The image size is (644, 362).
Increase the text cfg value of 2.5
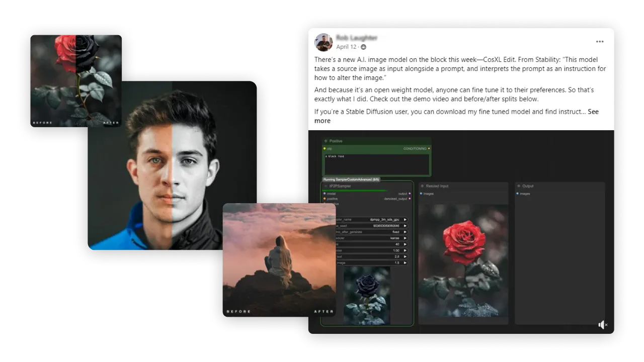coord(405,256)
